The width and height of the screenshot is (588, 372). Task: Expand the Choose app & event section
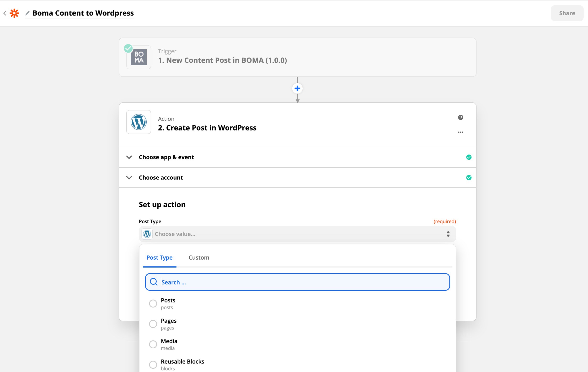pyautogui.click(x=297, y=157)
